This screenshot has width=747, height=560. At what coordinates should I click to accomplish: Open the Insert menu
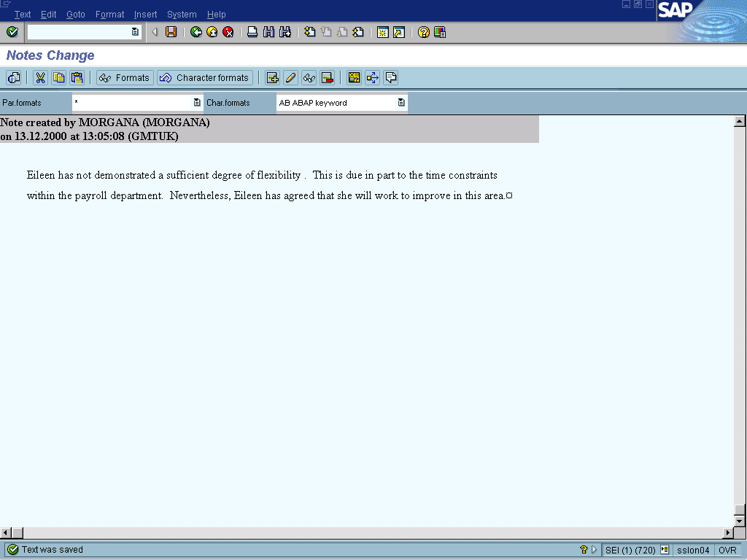tap(145, 15)
